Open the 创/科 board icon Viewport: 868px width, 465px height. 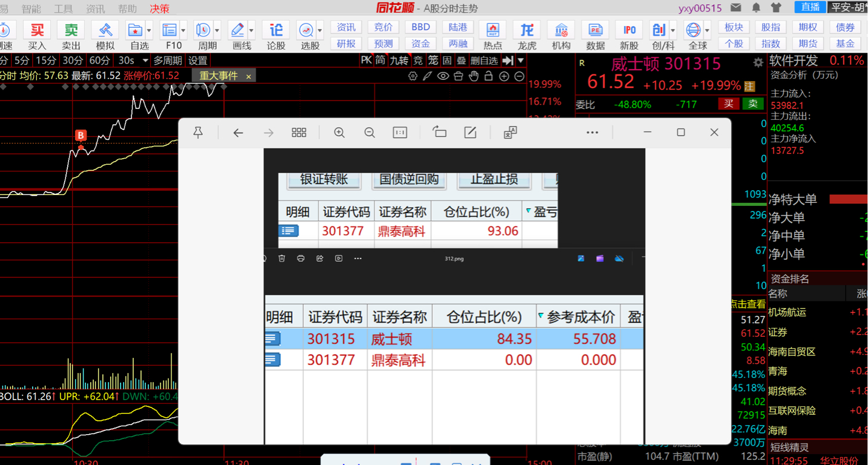tap(658, 30)
